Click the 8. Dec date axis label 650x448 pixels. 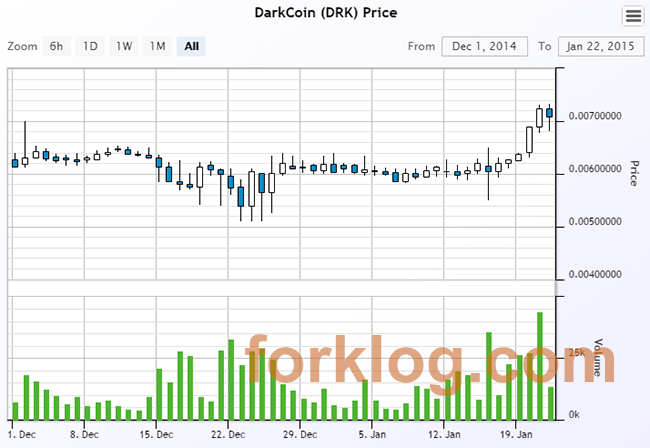pos(84,435)
